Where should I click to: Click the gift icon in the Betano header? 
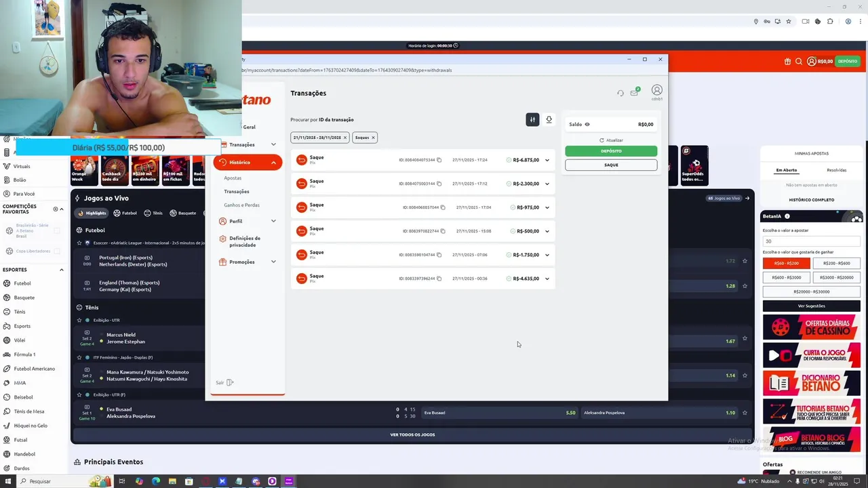[787, 61]
